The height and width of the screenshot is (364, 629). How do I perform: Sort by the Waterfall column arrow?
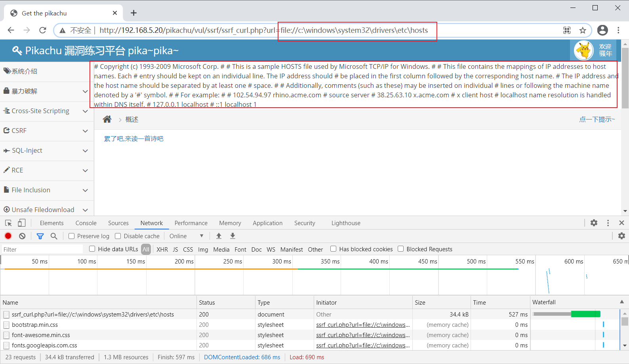621,302
